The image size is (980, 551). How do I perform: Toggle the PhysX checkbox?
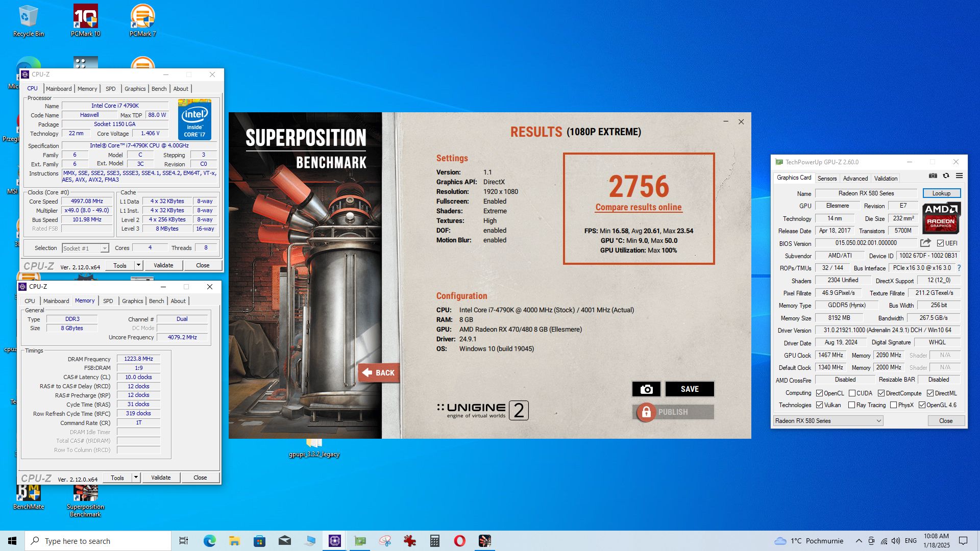(x=893, y=405)
